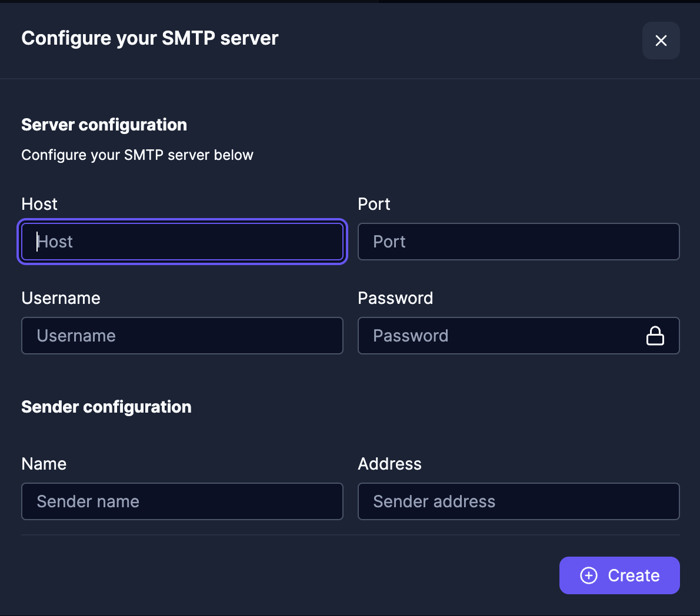Click the 'Sender configuration' heading
The image size is (700, 616).
click(106, 407)
